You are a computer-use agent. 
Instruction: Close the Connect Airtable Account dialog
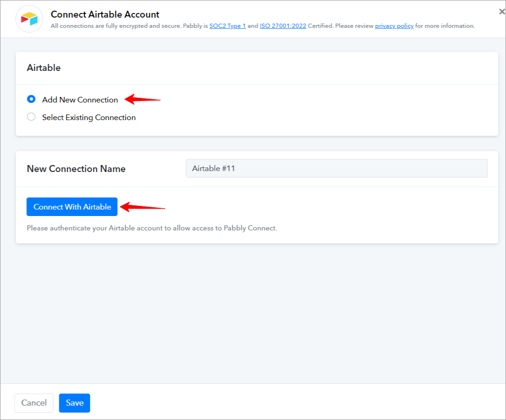pos(502,12)
